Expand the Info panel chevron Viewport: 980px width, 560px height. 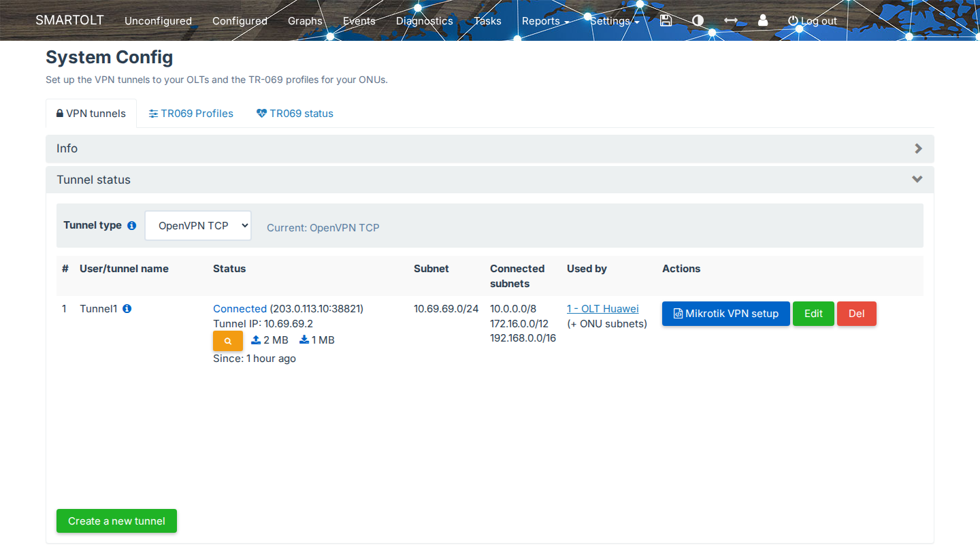pos(918,148)
